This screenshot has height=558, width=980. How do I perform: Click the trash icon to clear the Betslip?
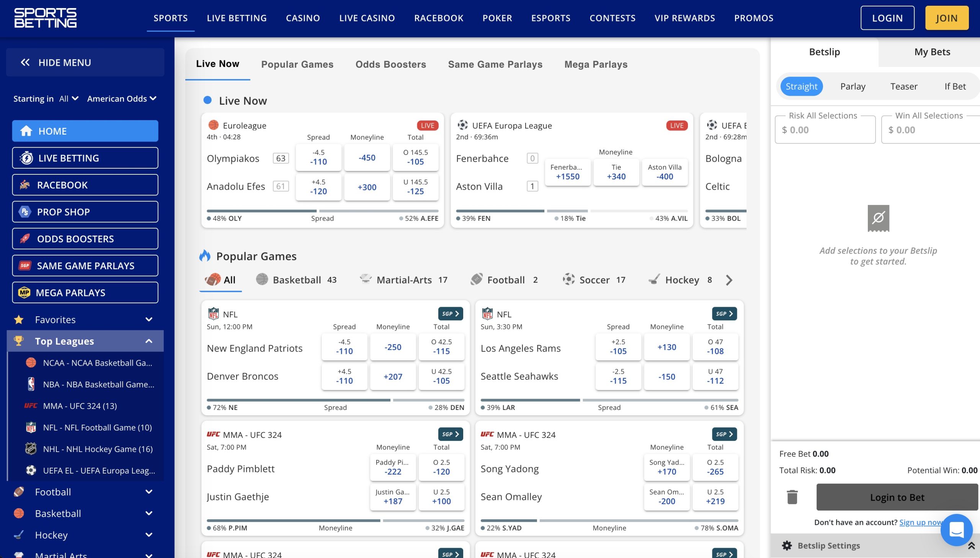(x=792, y=497)
